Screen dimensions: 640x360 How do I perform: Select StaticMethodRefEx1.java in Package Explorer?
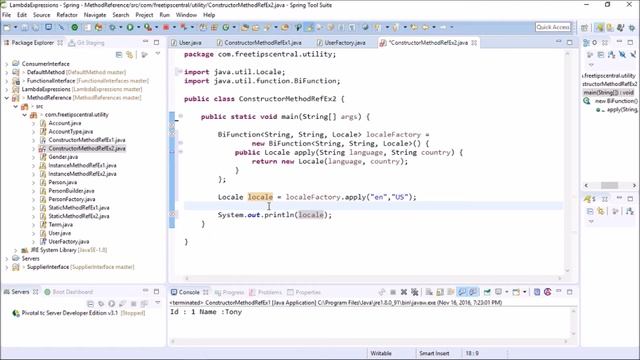tap(79, 208)
